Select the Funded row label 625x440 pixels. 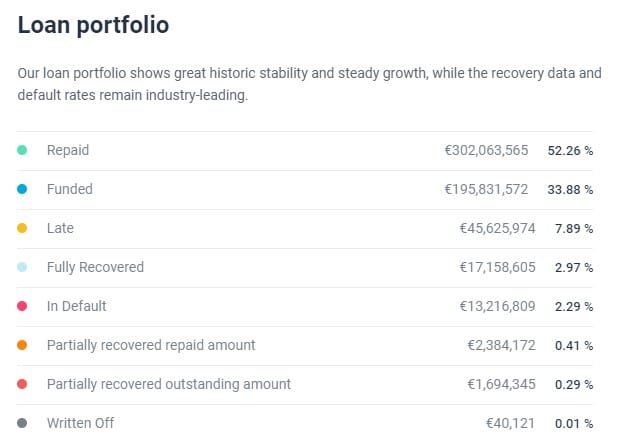70,189
